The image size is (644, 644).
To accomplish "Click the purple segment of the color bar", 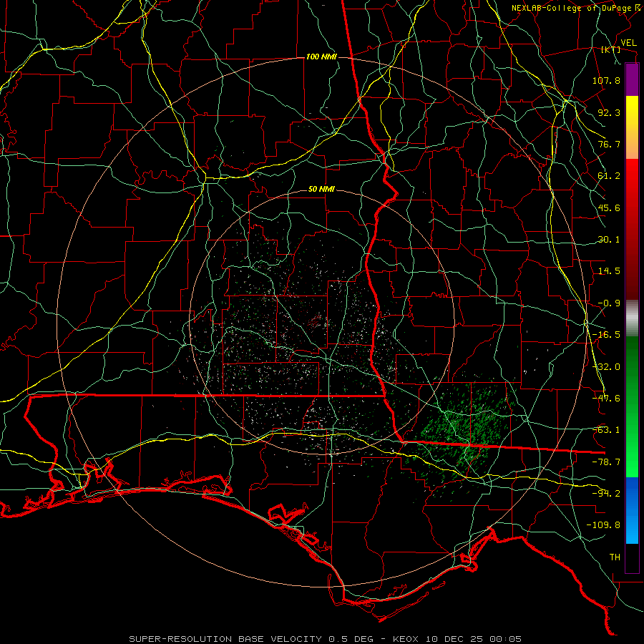I will [632, 79].
